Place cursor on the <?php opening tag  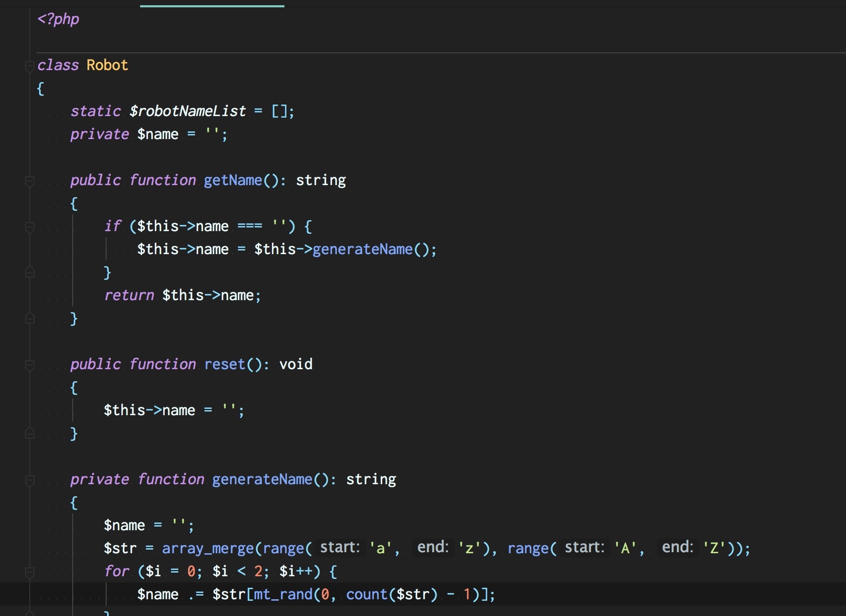pos(58,19)
